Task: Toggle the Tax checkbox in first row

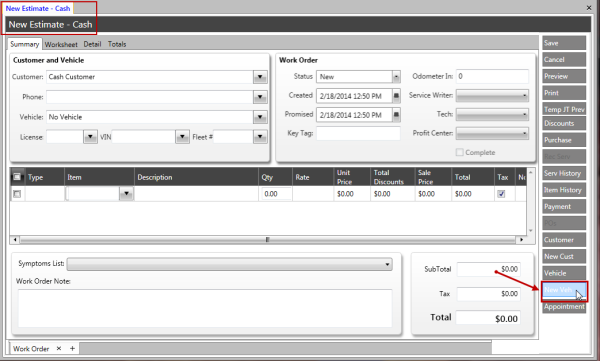Action: 501,194
